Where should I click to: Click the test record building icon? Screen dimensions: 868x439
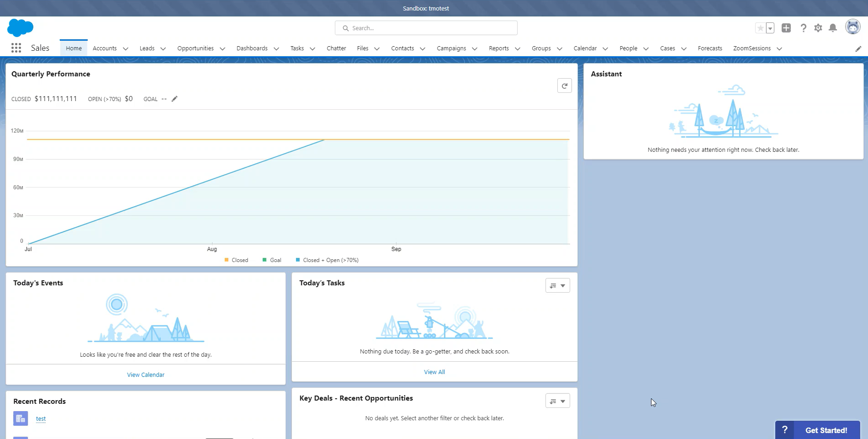coord(21,418)
